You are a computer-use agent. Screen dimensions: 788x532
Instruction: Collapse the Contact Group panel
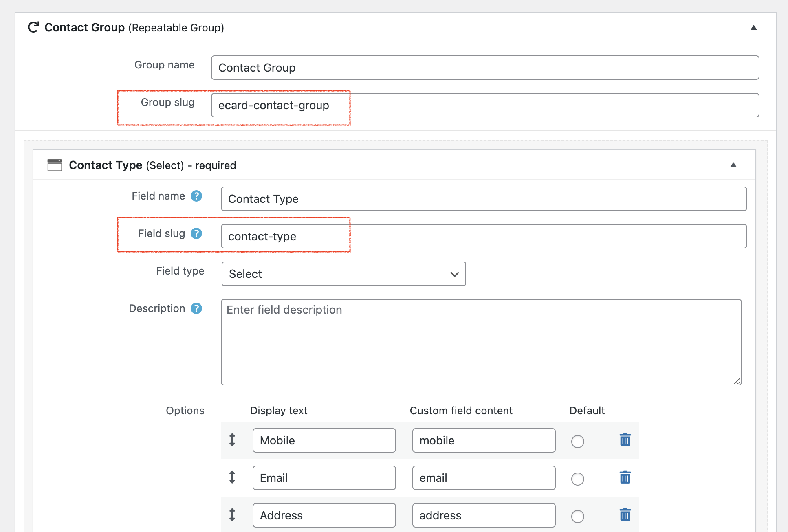coord(754,28)
